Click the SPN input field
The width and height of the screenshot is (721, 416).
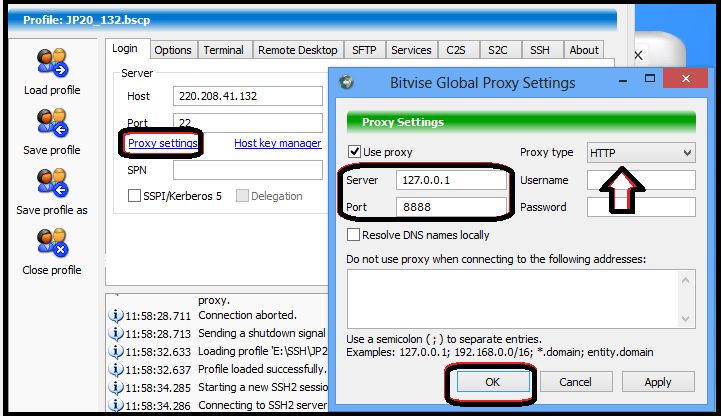248,170
